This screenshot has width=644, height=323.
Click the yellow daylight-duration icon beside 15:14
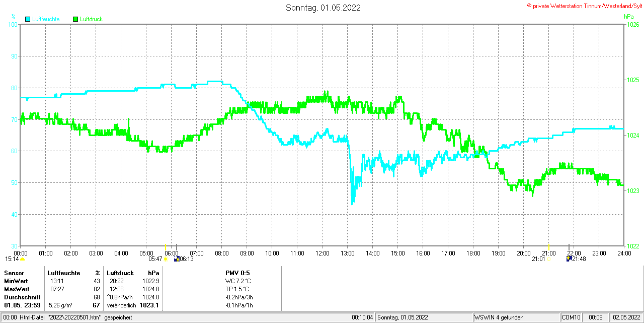[x=22, y=259]
